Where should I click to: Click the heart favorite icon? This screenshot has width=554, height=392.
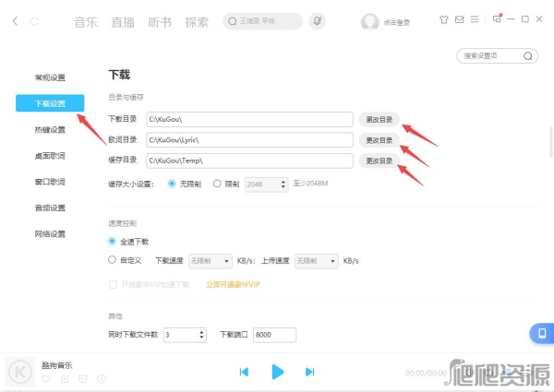46,379
